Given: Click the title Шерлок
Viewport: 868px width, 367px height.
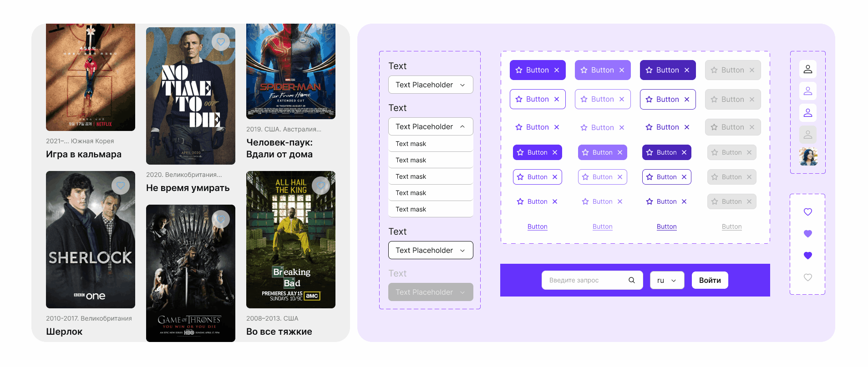Looking at the screenshot, I should click(x=64, y=332).
